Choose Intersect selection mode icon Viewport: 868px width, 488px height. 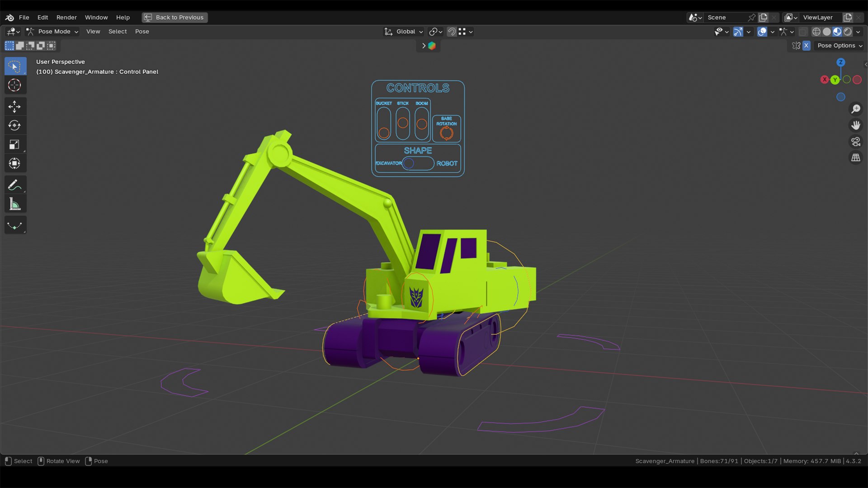tap(51, 46)
